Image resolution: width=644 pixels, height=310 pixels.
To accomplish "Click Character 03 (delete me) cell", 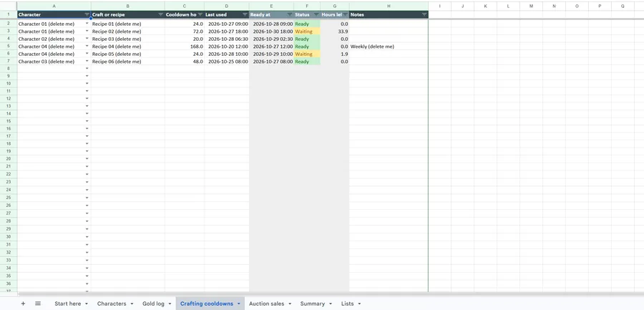I will pos(54,62).
